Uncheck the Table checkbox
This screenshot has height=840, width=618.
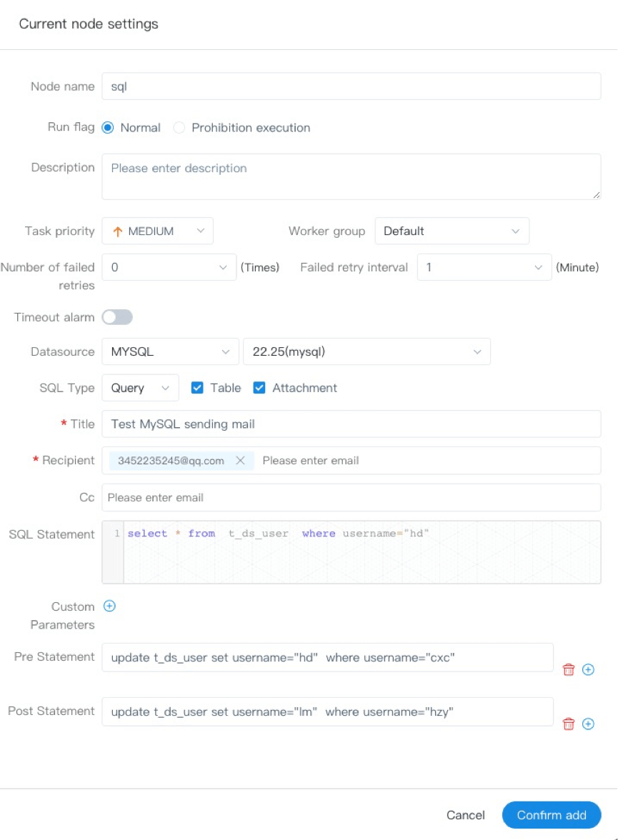click(198, 388)
